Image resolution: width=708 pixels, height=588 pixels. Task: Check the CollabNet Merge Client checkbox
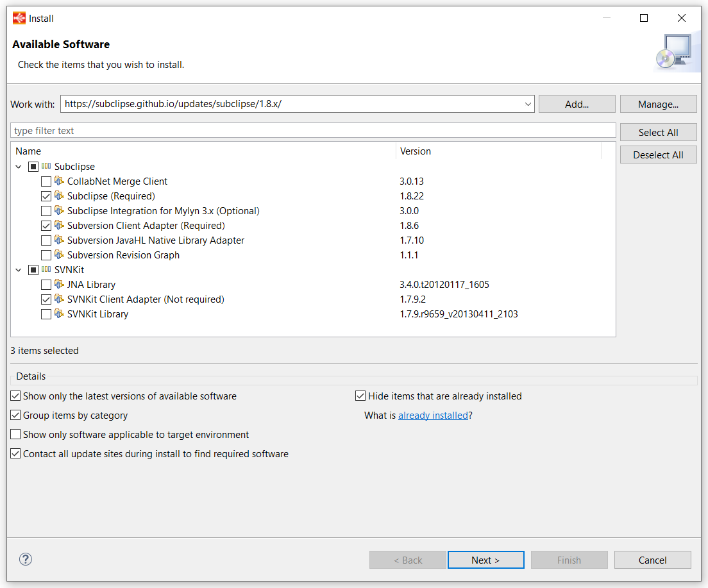(46, 181)
